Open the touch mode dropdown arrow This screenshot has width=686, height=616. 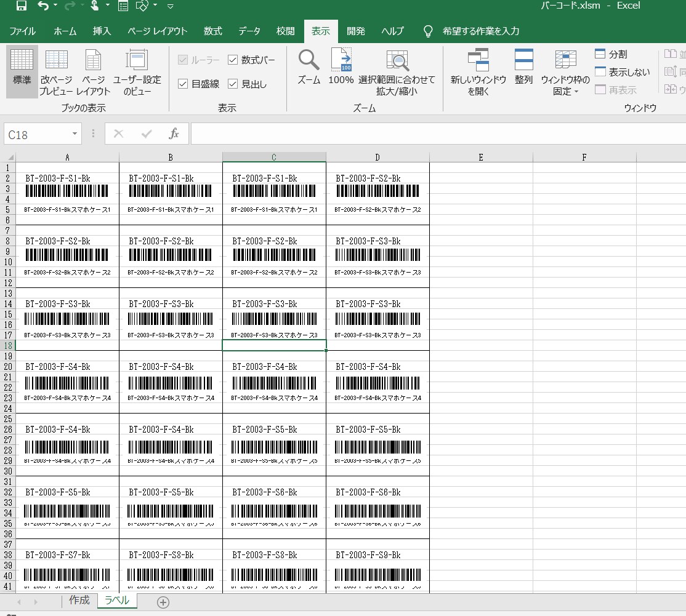click(x=107, y=6)
